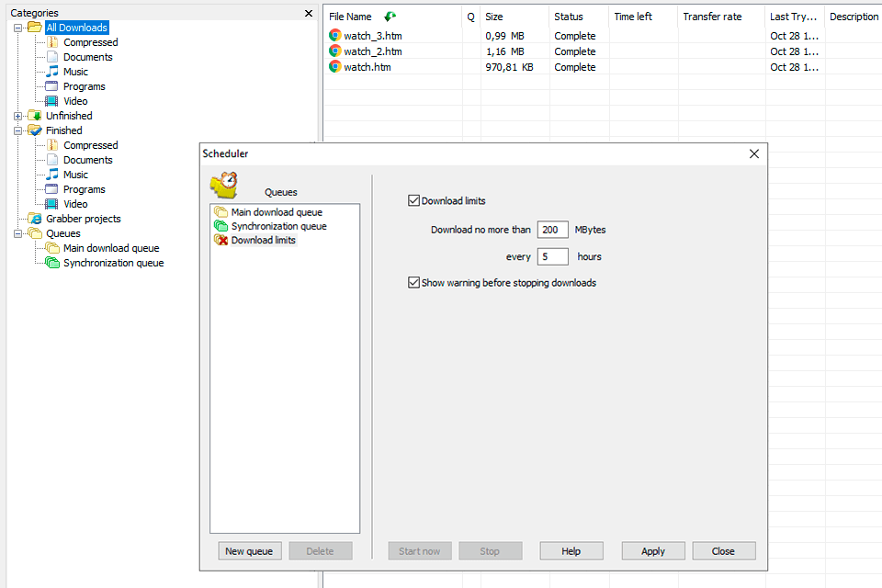Open Download limits settings in the queue list

[263, 240]
